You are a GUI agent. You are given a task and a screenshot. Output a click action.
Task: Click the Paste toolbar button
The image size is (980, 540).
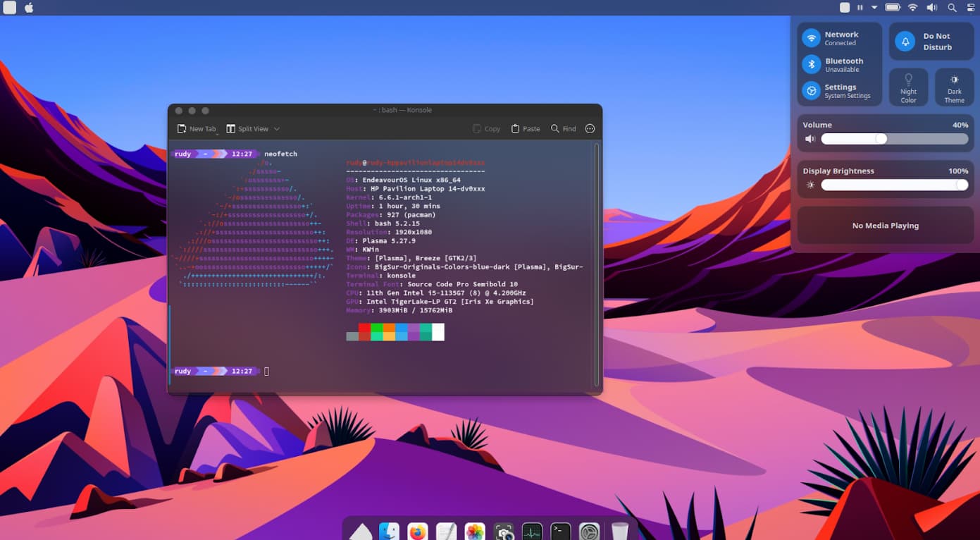point(526,129)
